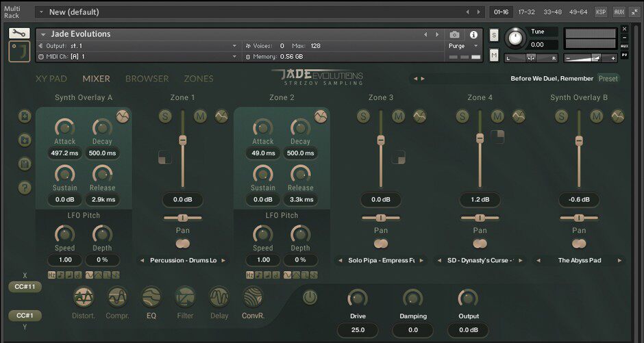Select the 33-48 rack page

pos(552,12)
